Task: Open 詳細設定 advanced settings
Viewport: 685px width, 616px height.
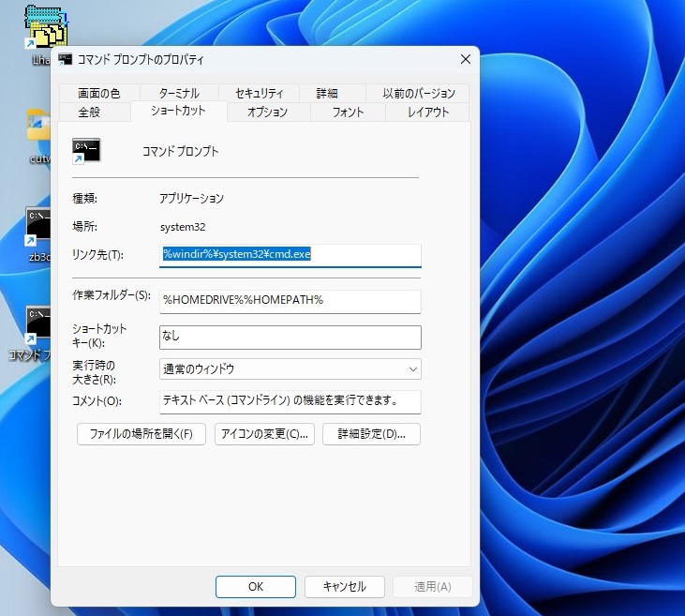Action: click(x=371, y=434)
